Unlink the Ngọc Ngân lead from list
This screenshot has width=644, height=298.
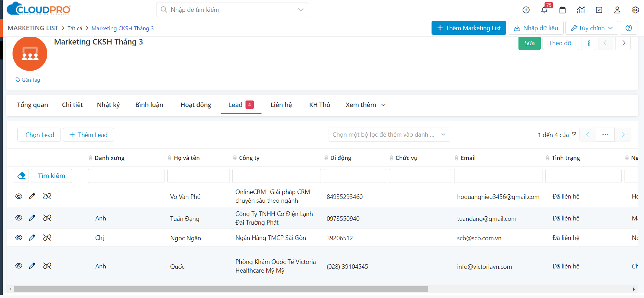tap(47, 238)
